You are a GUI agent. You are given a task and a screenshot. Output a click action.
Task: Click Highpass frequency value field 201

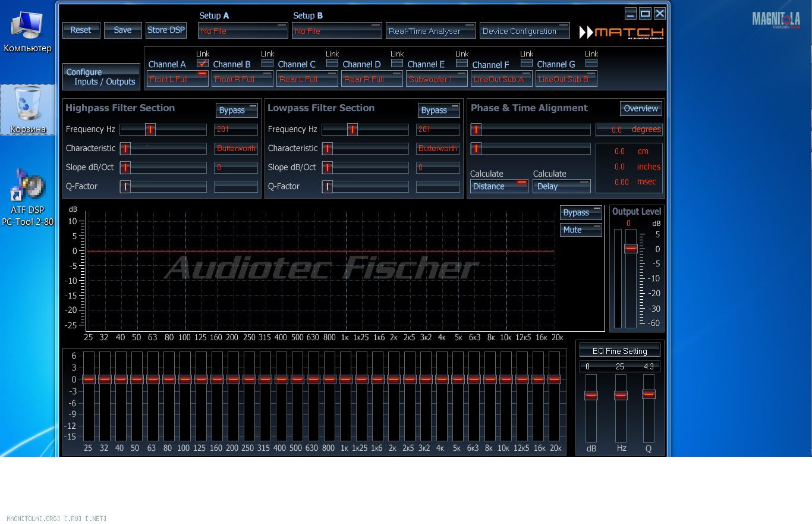coord(236,129)
